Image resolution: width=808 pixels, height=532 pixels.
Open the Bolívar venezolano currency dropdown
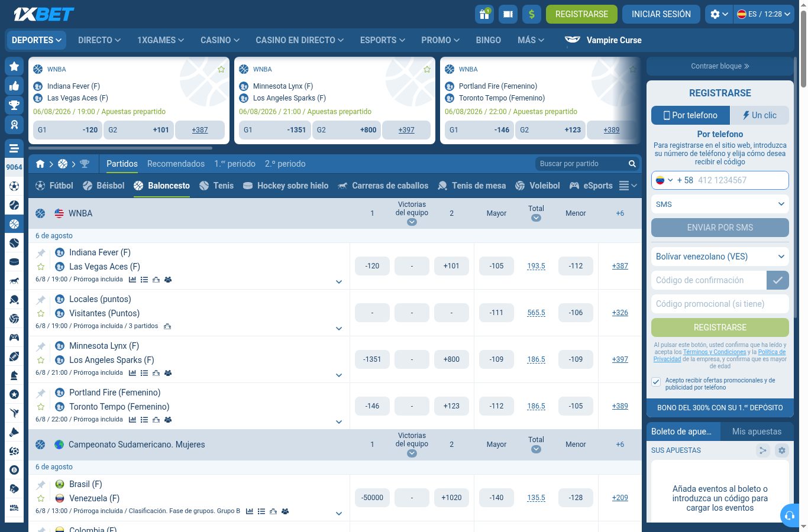click(x=720, y=257)
